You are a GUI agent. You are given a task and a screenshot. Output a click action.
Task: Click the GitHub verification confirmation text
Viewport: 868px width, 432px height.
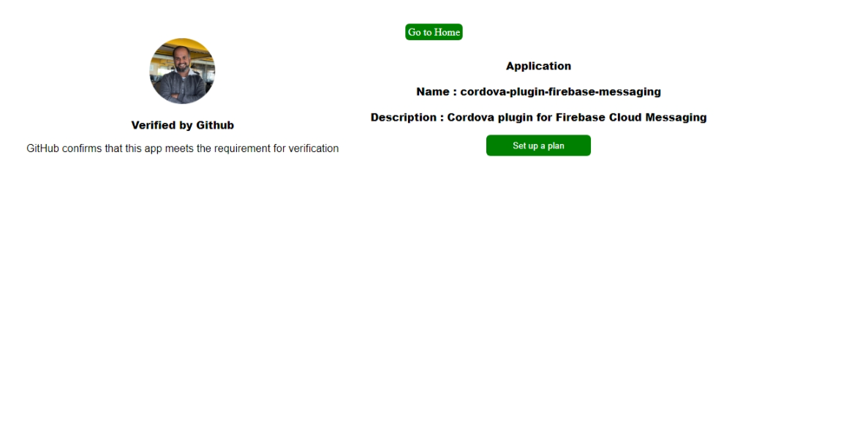click(182, 148)
